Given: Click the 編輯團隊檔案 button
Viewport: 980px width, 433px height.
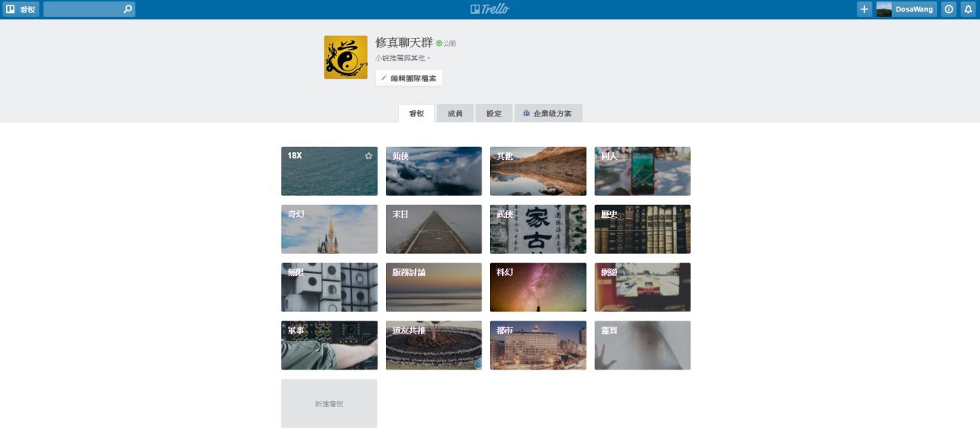Looking at the screenshot, I should pyautogui.click(x=409, y=78).
